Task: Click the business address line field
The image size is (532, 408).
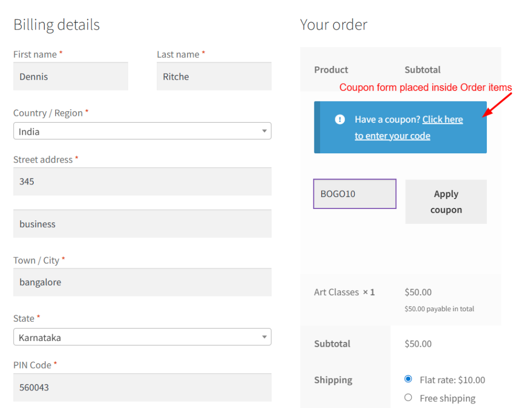Action: [142, 223]
